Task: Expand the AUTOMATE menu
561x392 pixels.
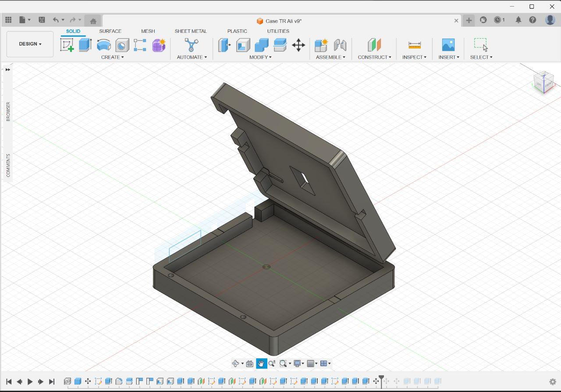Action: coord(192,57)
